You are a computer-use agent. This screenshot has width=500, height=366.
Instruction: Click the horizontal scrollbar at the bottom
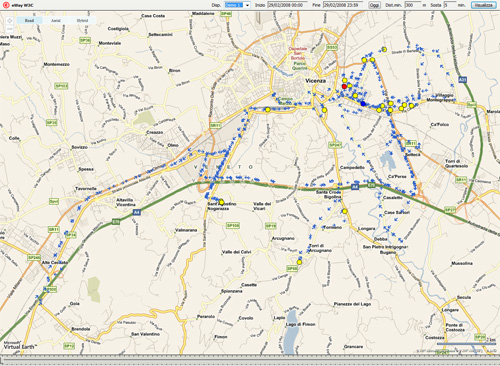[x=250, y=360]
